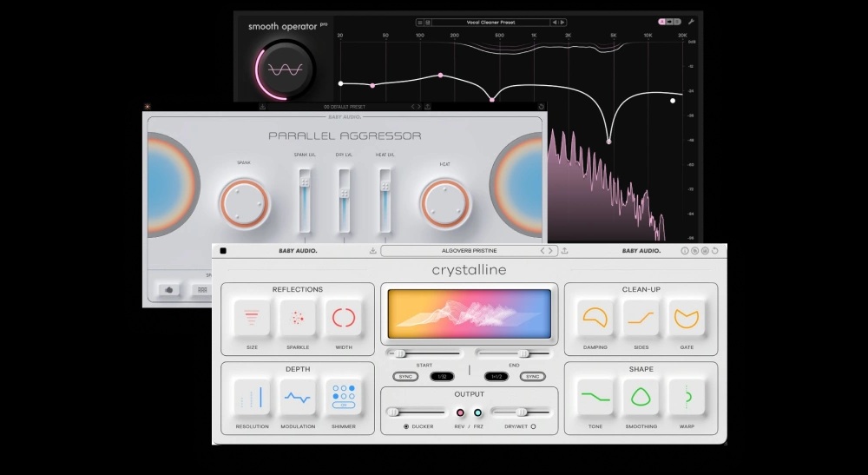Click the Spank knob in Parallel Aggressor

pos(244,204)
